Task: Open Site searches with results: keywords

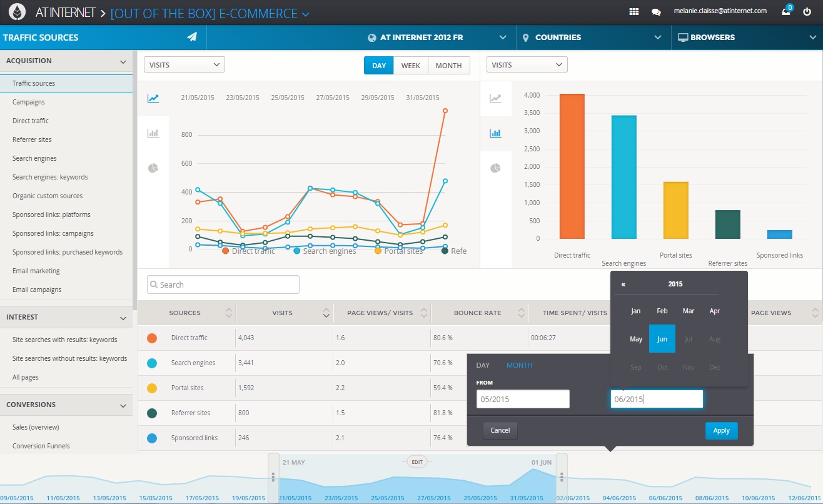Action: (x=64, y=340)
